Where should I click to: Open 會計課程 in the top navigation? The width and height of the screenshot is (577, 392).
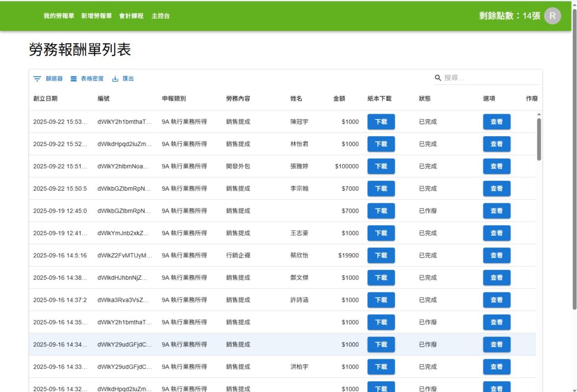pyautogui.click(x=131, y=16)
